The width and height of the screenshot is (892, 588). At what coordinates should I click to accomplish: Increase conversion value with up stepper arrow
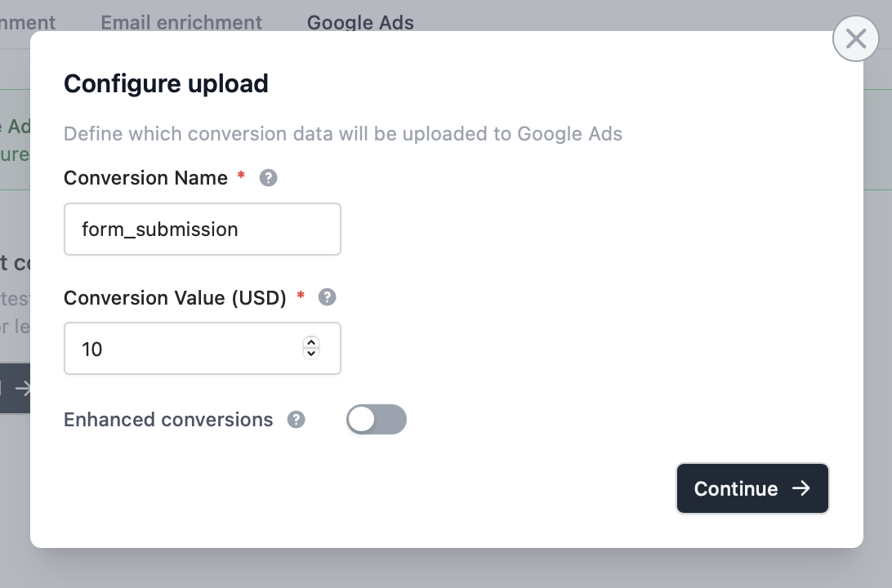tap(311, 342)
